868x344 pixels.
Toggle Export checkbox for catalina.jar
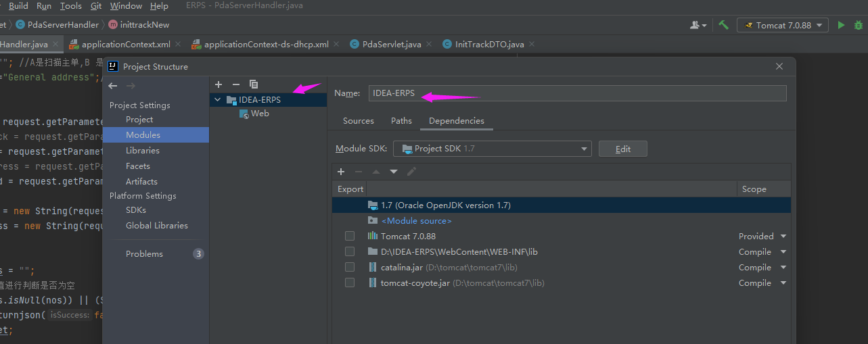click(x=350, y=268)
